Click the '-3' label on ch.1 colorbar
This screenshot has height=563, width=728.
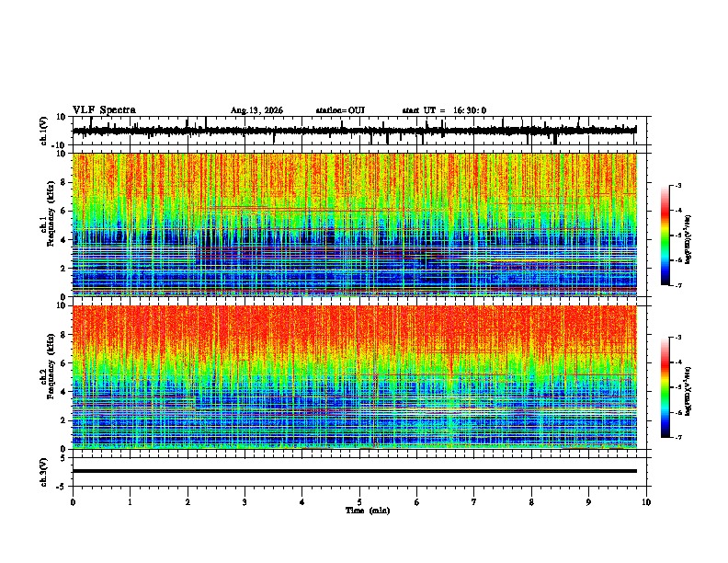678,185
